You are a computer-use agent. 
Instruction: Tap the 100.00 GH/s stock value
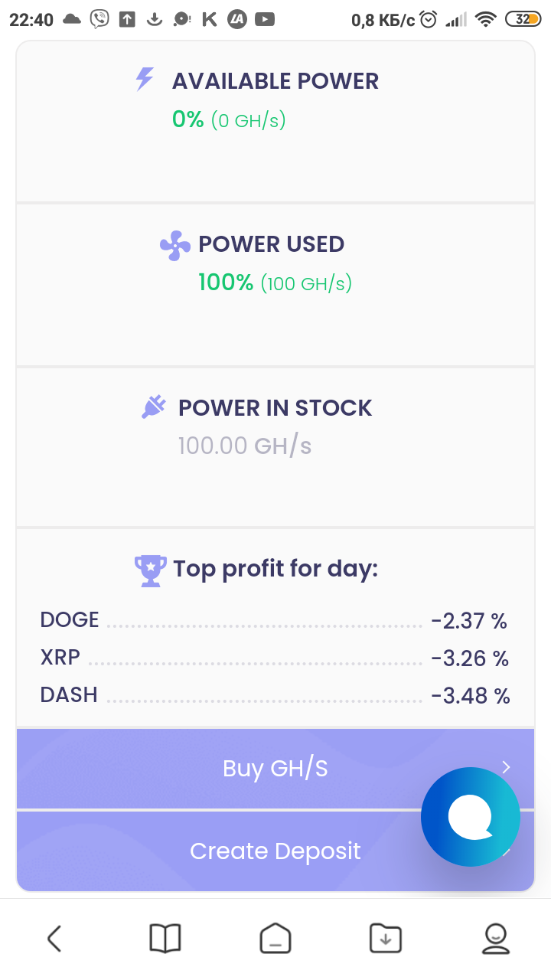[x=245, y=446]
